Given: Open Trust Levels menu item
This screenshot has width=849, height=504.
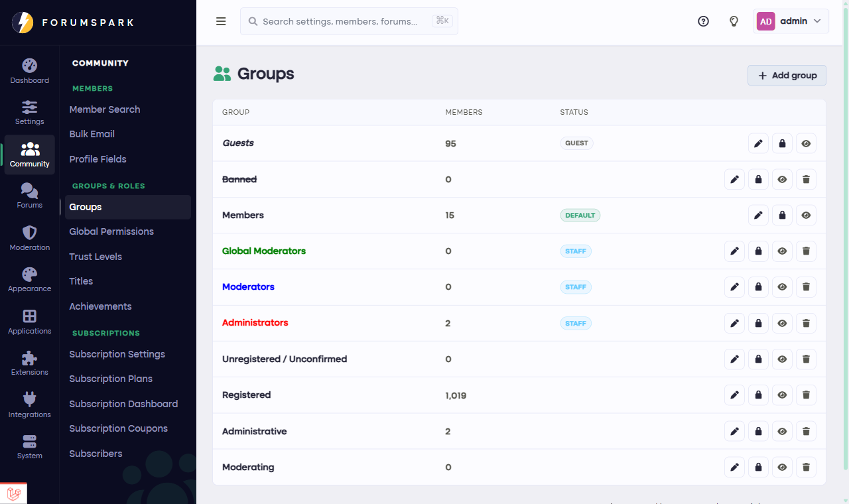Looking at the screenshot, I should [x=96, y=257].
